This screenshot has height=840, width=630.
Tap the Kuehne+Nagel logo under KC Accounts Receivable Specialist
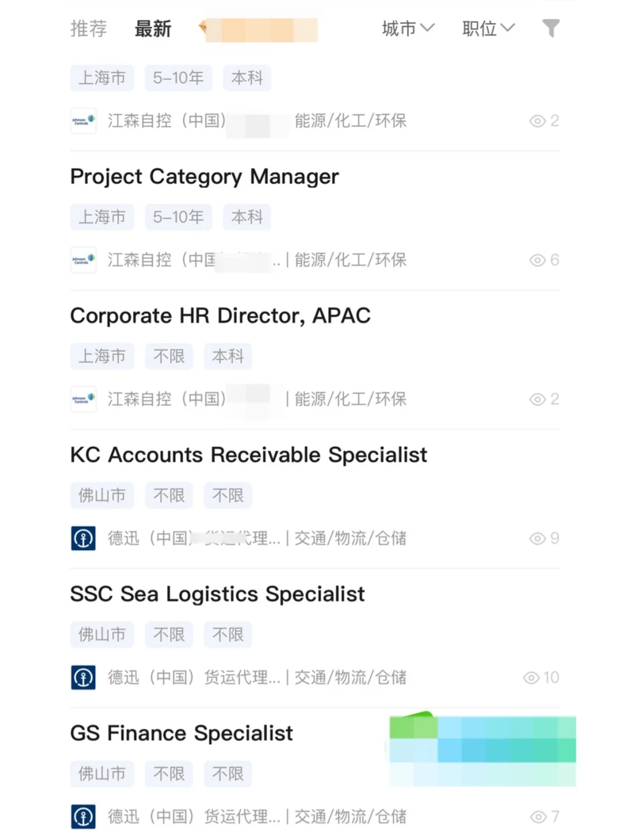coord(83,538)
